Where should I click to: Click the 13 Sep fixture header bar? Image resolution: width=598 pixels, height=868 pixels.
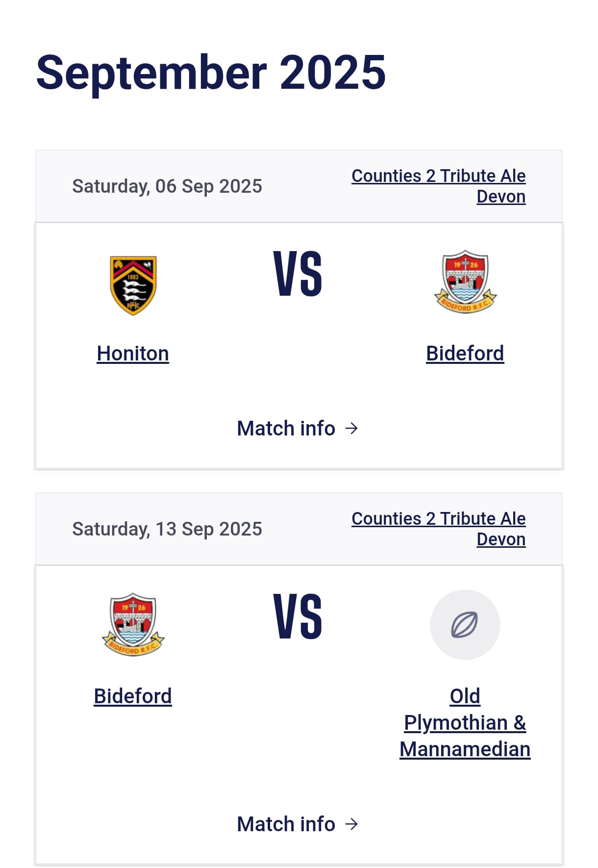299,529
